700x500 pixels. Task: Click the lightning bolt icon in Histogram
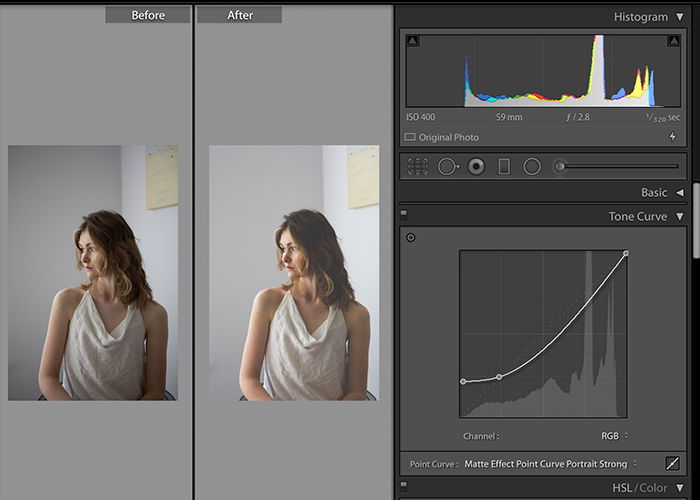click(x=673, y=137)
